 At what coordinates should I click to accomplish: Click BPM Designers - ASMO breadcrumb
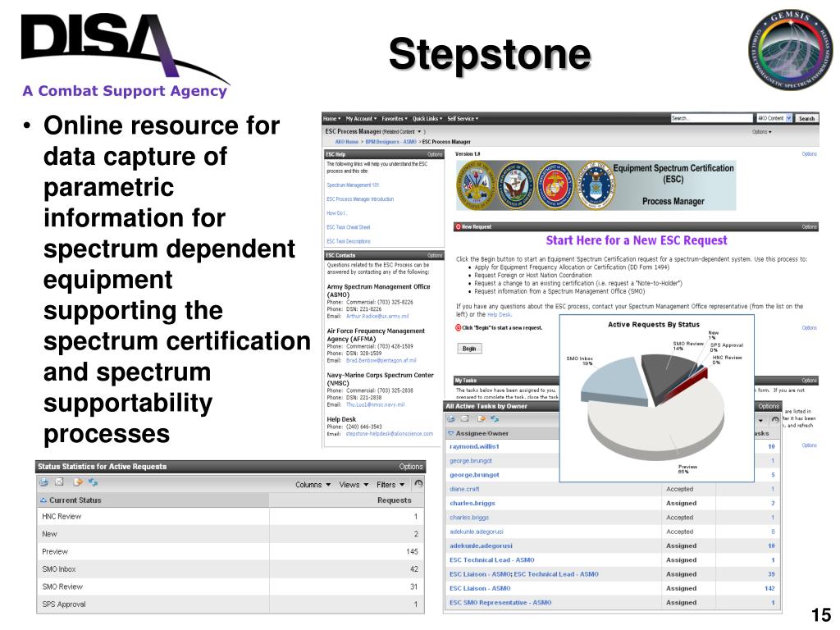click(390, 142)
